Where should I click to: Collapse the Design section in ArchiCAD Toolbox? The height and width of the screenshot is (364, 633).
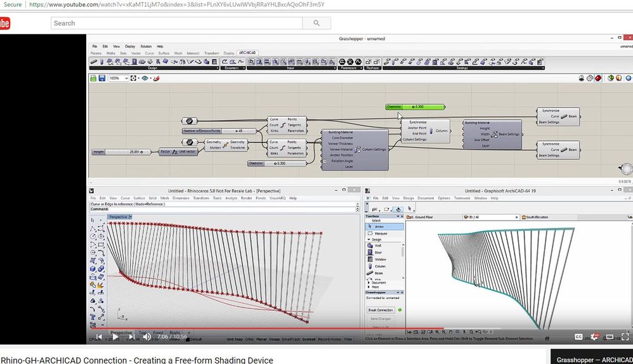pos(369,240)
